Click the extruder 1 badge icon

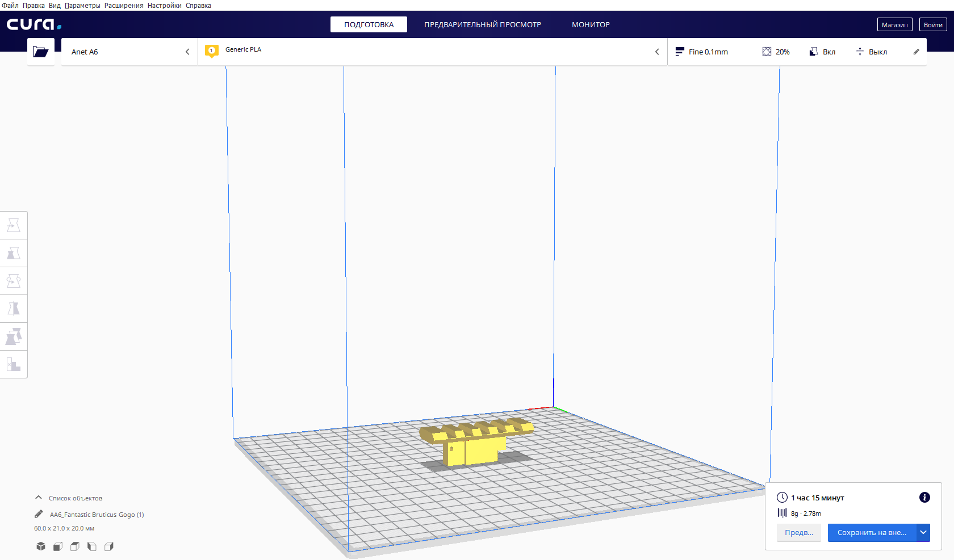coord(212,51)
